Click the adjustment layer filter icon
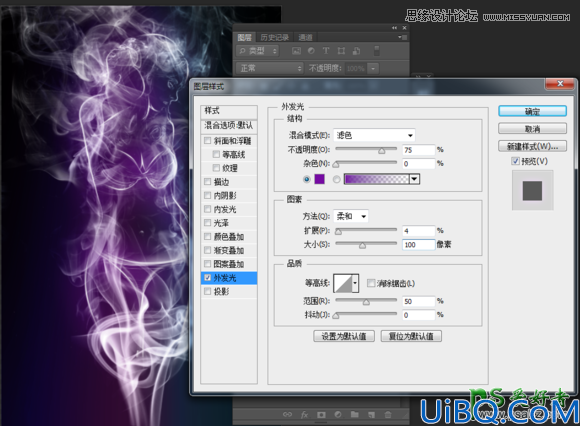 tap(311, 51)
